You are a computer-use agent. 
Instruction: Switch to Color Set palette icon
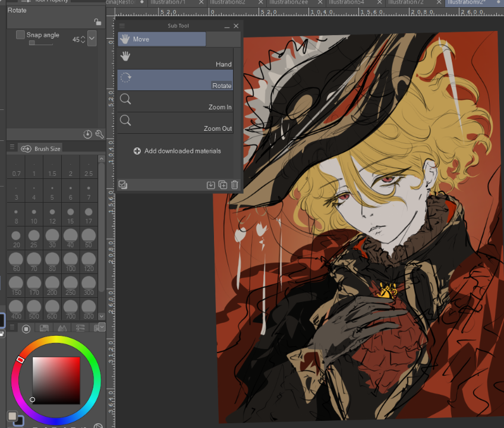pos(44,328)
